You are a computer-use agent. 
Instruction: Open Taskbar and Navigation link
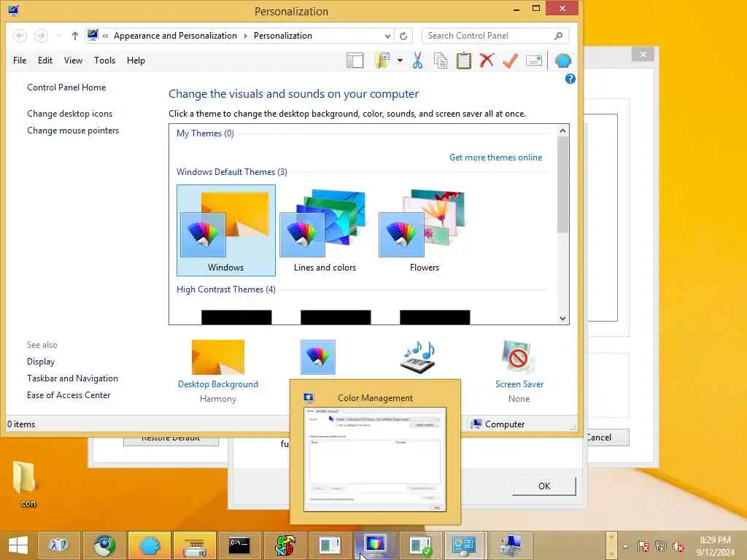[72, 378]
